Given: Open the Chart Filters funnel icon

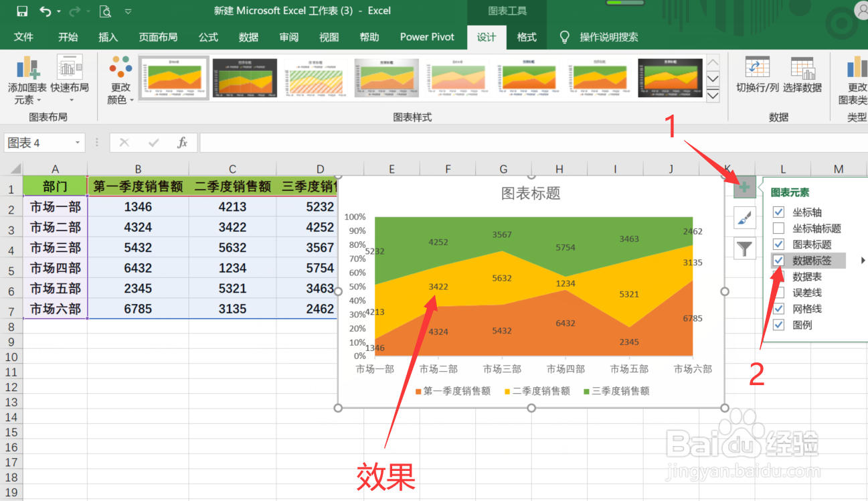Looking at the screenshot, I should click(x=744, y=246).
